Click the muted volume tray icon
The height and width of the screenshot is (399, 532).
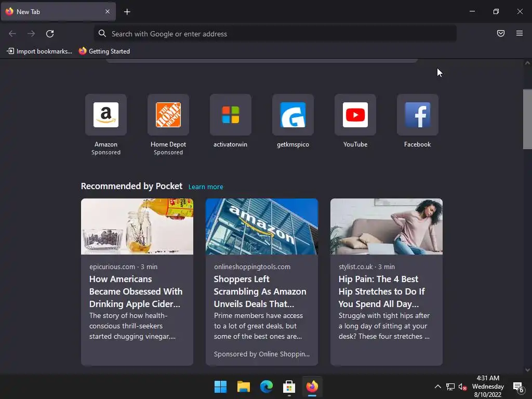462,387
